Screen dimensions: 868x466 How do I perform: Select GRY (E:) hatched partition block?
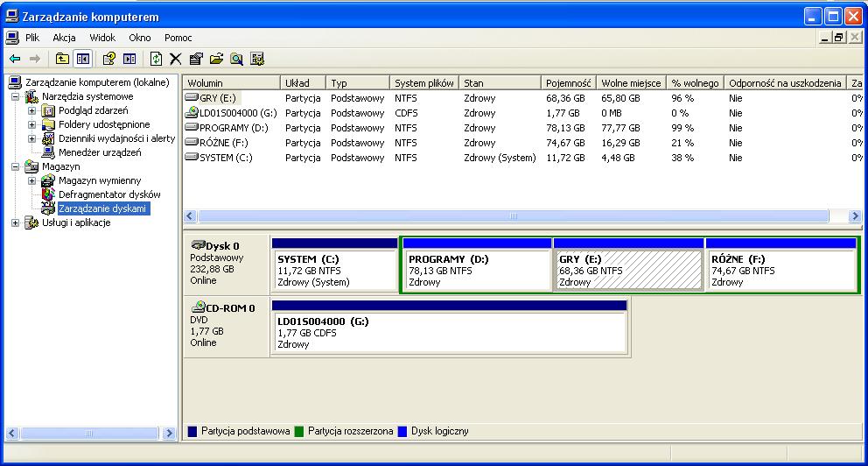[x=628, y=265]
